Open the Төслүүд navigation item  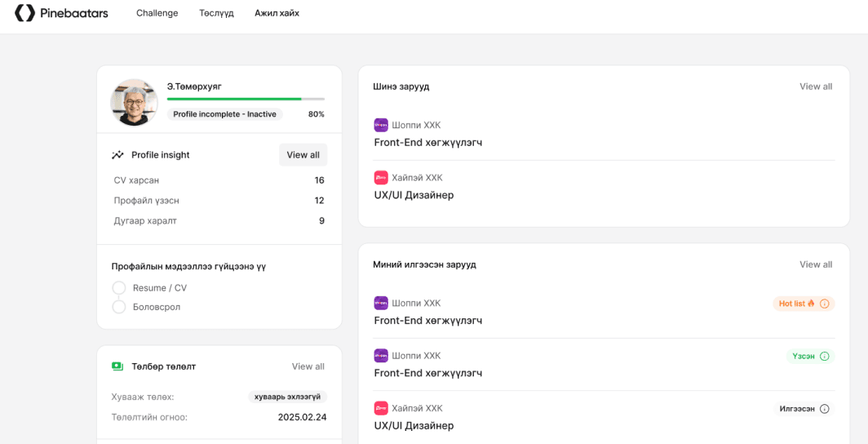coord(216,13)
